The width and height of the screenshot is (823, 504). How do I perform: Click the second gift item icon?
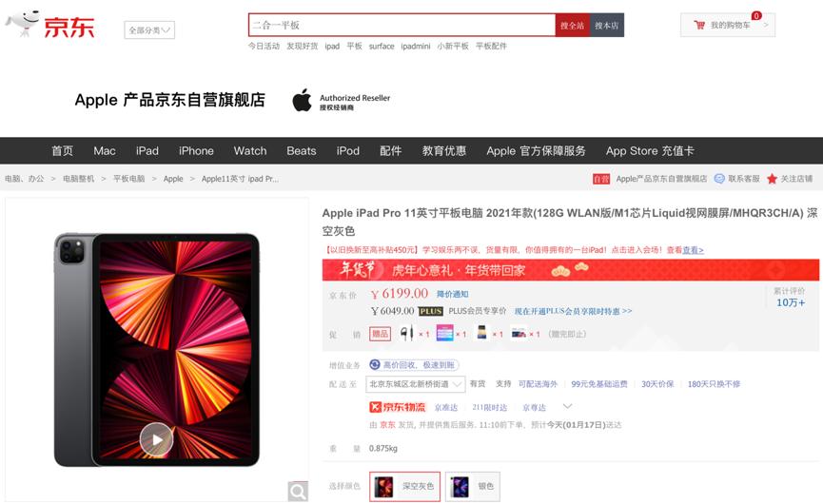click(x=444, y=333)
